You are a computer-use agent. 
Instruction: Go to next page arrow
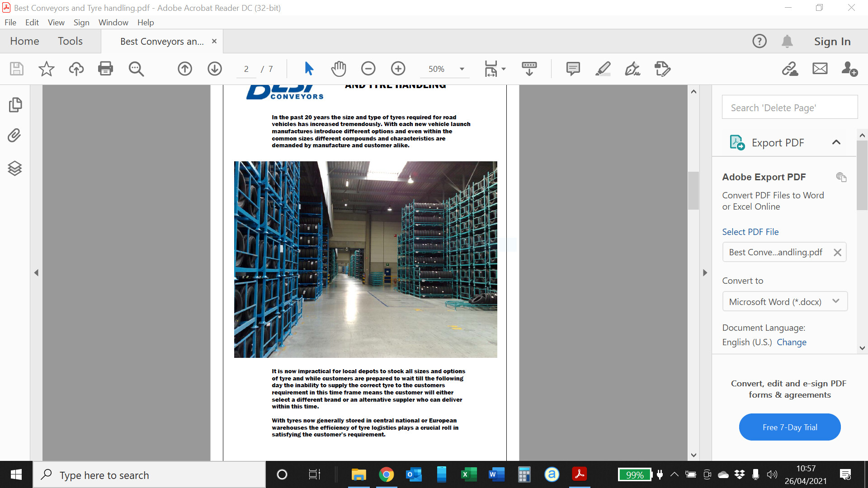(x=214, y=69)
